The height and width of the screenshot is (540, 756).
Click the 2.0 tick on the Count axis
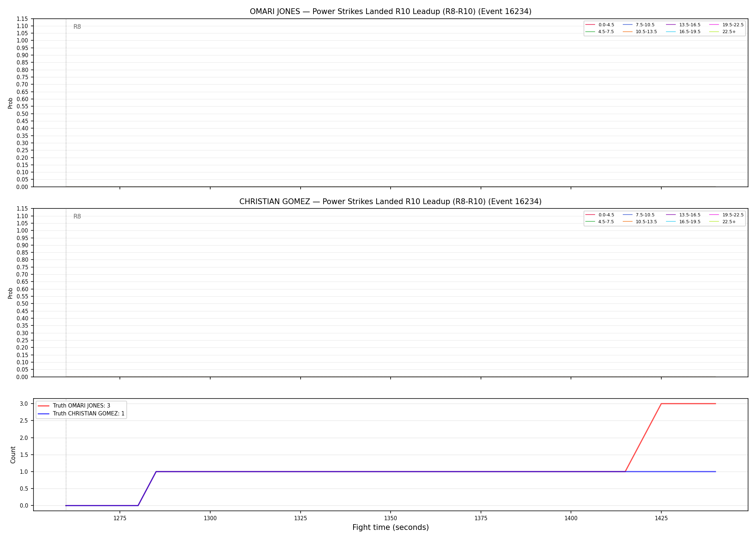click(x=24, y=438)
